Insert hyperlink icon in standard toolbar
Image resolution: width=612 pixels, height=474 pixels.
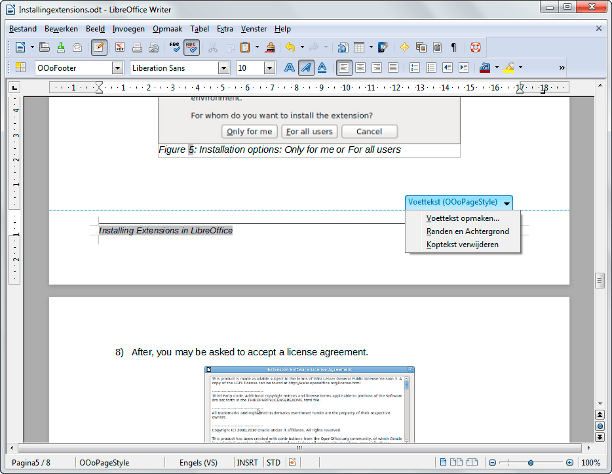point(342,48)
